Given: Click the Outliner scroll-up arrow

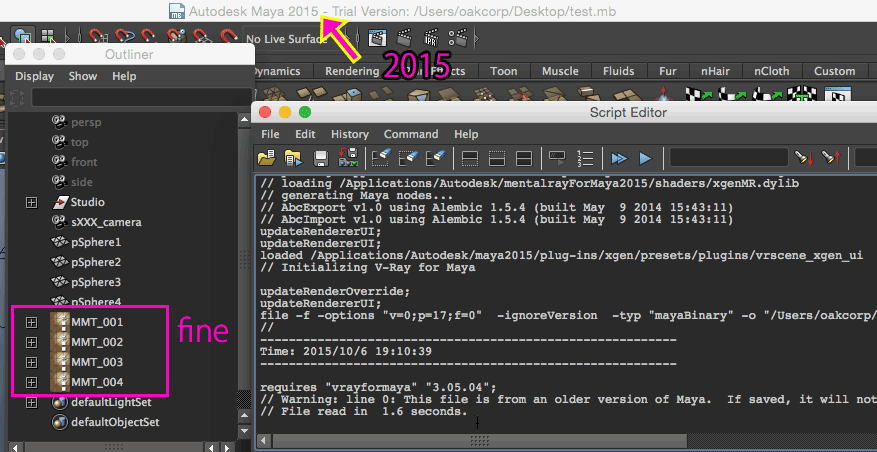Looking at the screenshot, I should 244,119.
